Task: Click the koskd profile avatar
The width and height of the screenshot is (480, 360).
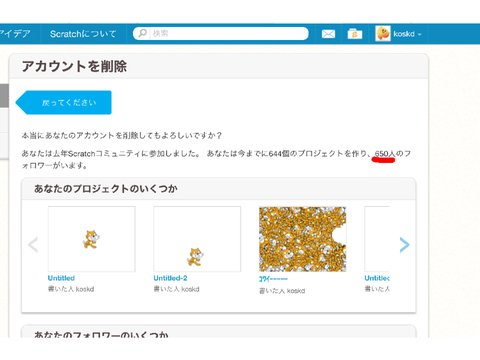Action: (383, 34)
